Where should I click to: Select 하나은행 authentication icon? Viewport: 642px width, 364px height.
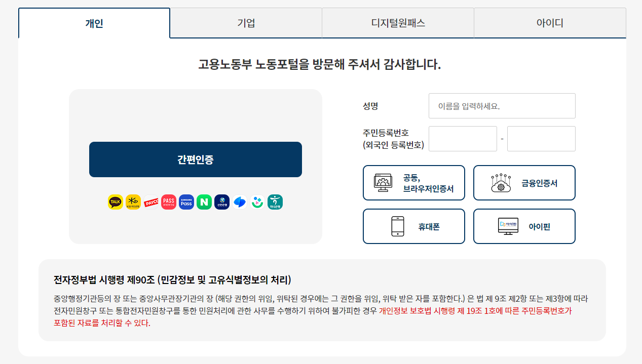coord(275,201)
